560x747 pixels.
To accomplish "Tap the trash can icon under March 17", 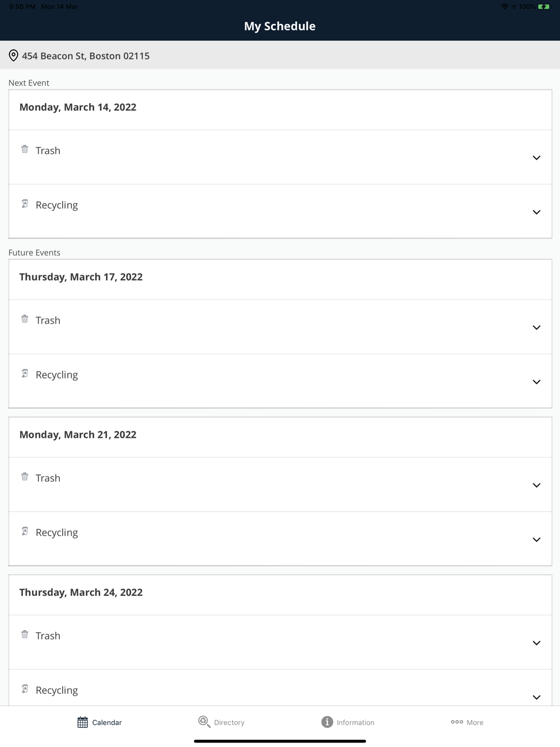I will (x=25, y=319).
